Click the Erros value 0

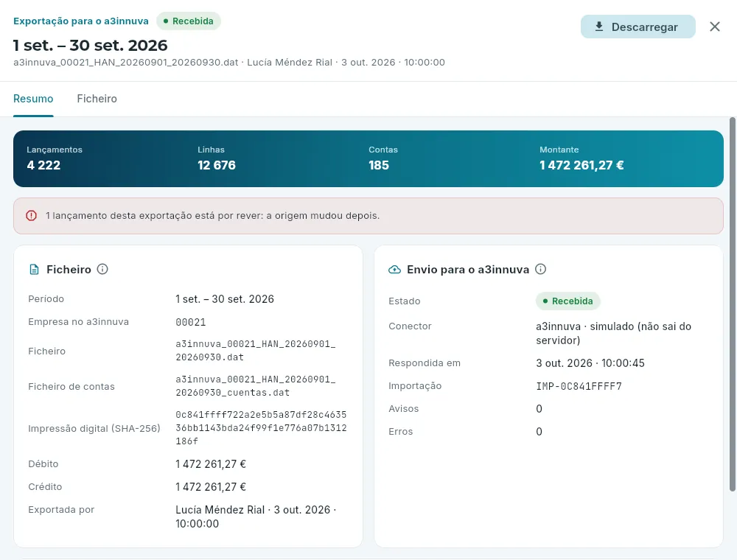pyautogui.click(x=539, y=432)
